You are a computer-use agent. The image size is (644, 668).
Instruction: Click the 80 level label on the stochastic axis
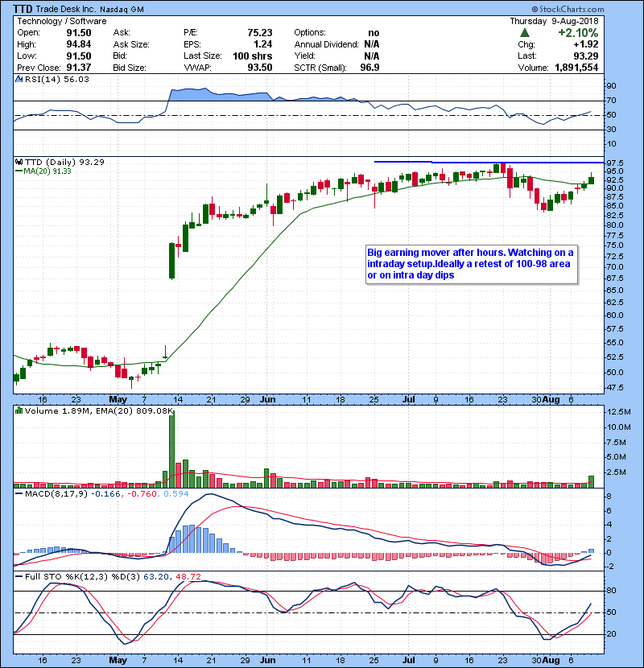coord(611,591)
